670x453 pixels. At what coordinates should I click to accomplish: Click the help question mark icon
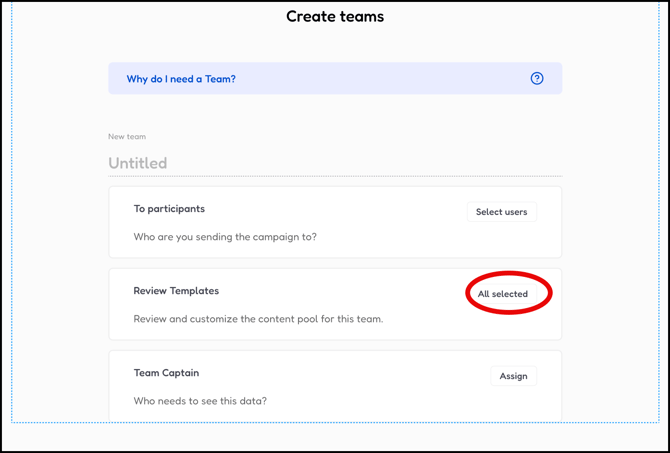pos(537,79)
